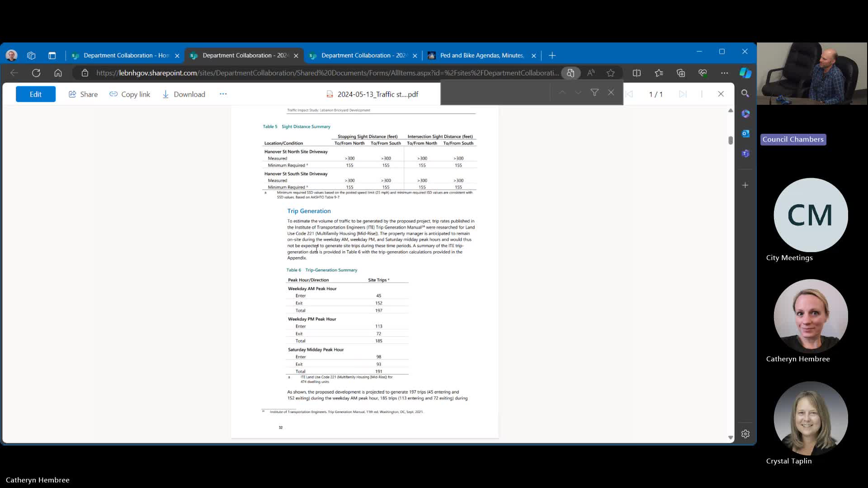Image resolution: width=868 pixels, height=488 pixels.
Task: Toggle the tab actions menu icon
Action: click(52, 56)
